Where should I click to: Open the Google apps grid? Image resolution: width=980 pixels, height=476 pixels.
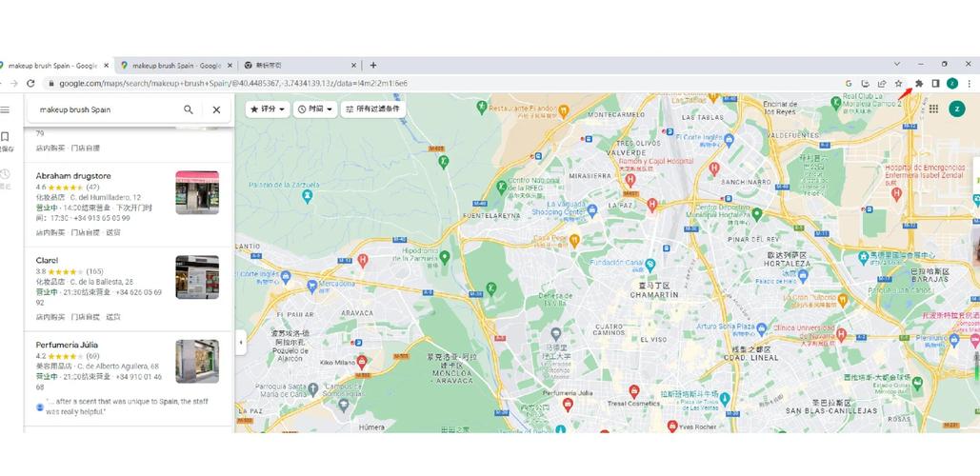pos(933,109)
